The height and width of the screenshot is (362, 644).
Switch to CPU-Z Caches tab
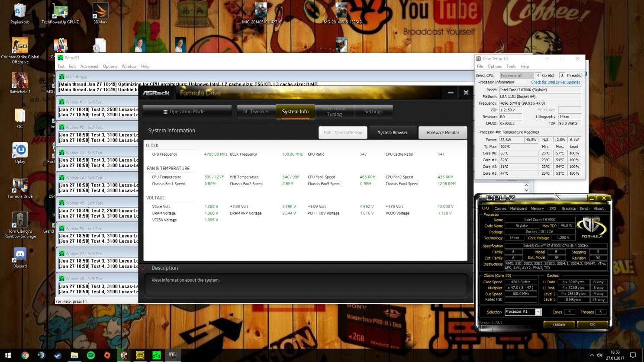(500, 208)
